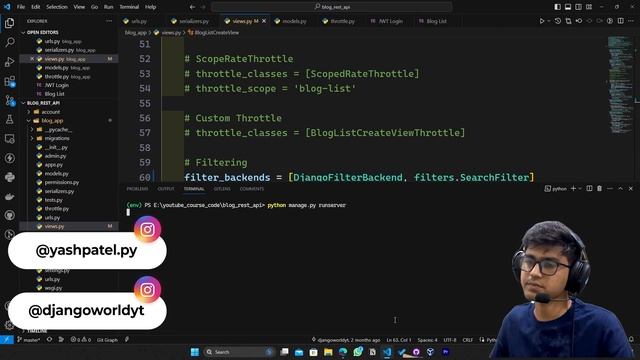Open the File menu
This screenshot has height=360, width=640.
21,7
